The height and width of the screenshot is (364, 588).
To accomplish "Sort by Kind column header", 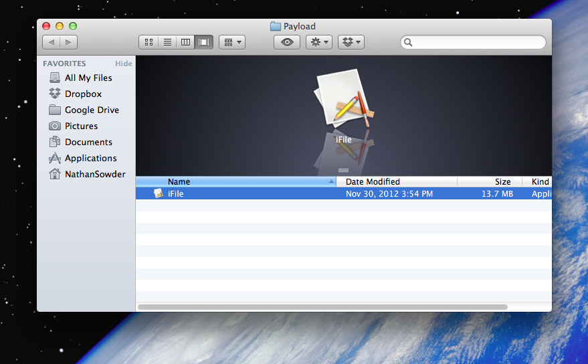I will [537, 181].
